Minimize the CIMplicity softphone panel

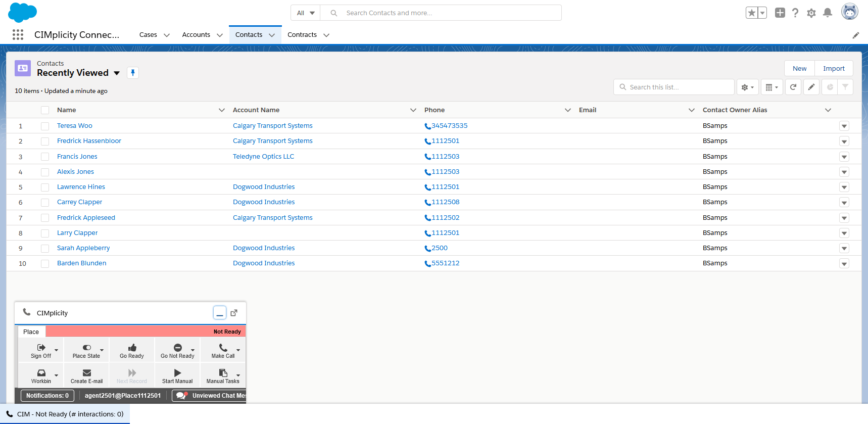coord(220,313)
